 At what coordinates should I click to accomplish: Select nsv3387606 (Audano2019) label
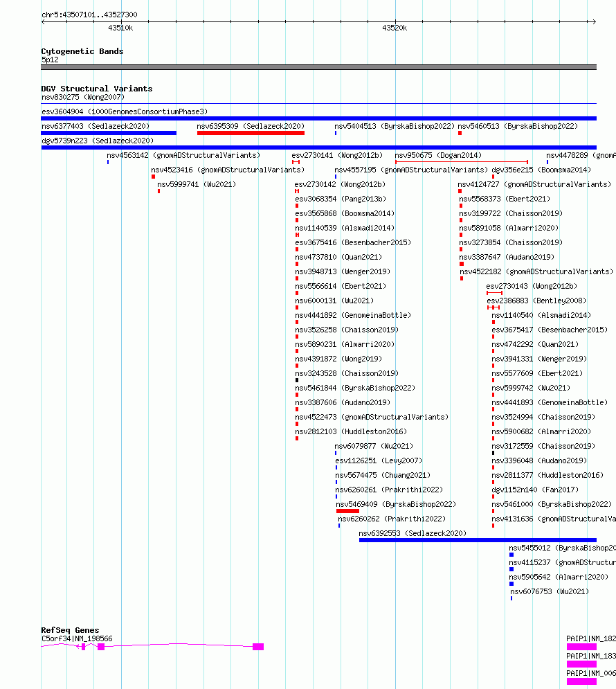[x=343, y=402]
